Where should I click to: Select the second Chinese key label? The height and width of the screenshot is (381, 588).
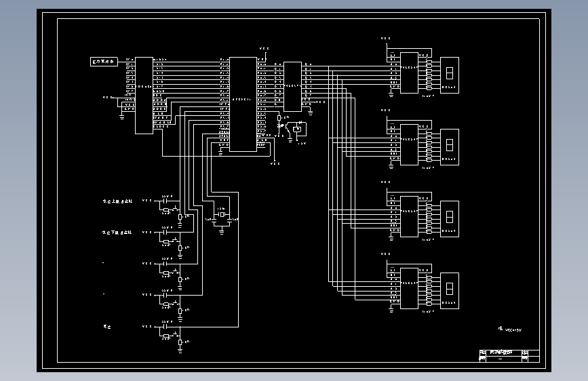[x=117, y=233]
